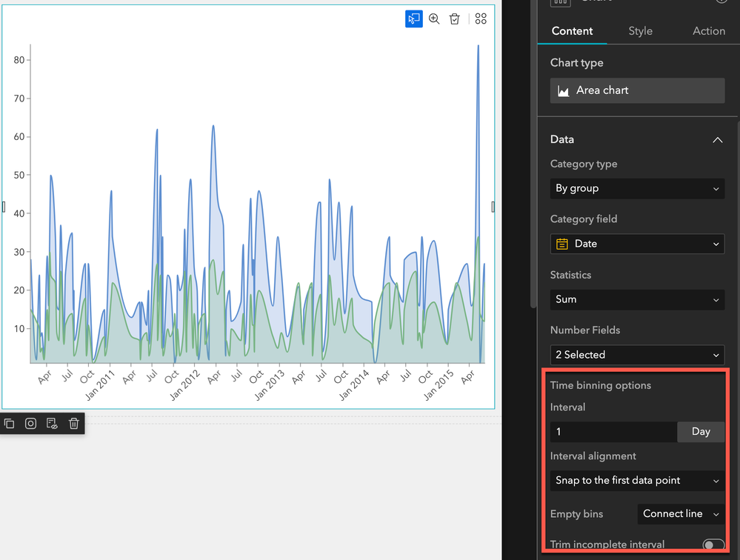This screenshot has height=560, width=740.
Task: Click the Chart type heading
Action: coord(577,63)
